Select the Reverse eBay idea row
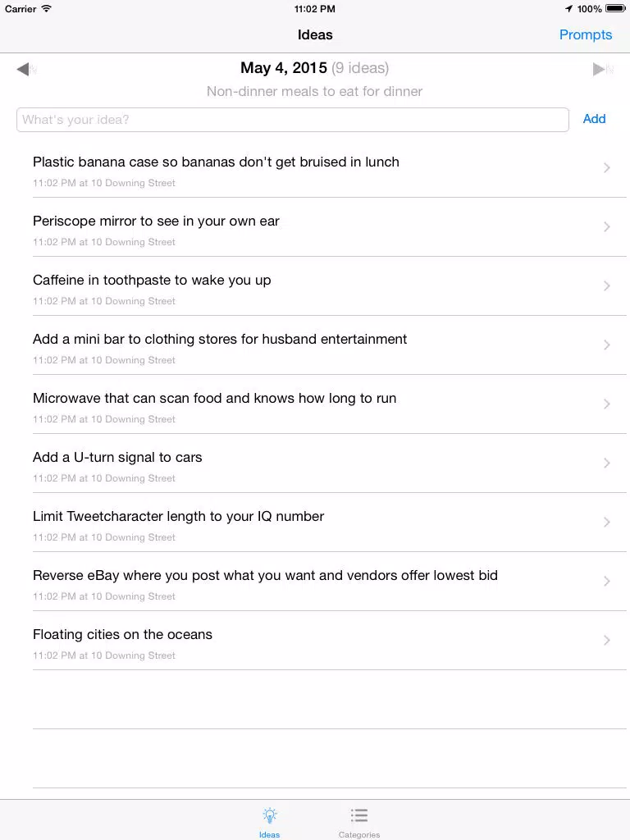Screen dimensions: 630x840 click(330, 582)
